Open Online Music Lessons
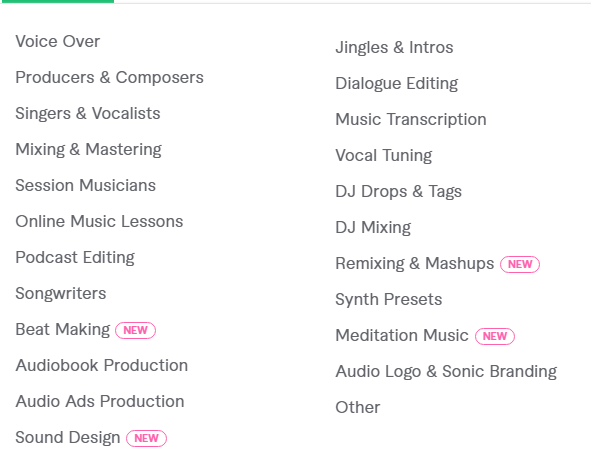This screenshot has height=463, width=591. point(99,221)
